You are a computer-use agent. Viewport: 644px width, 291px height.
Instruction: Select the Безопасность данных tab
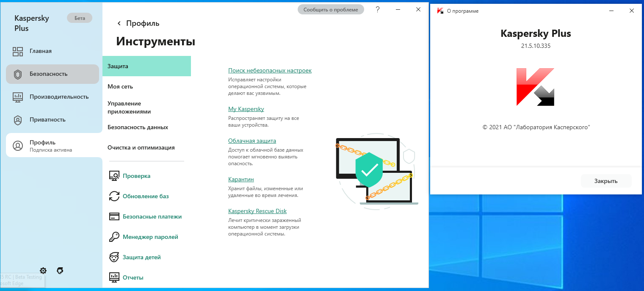(x=146, y=127)
